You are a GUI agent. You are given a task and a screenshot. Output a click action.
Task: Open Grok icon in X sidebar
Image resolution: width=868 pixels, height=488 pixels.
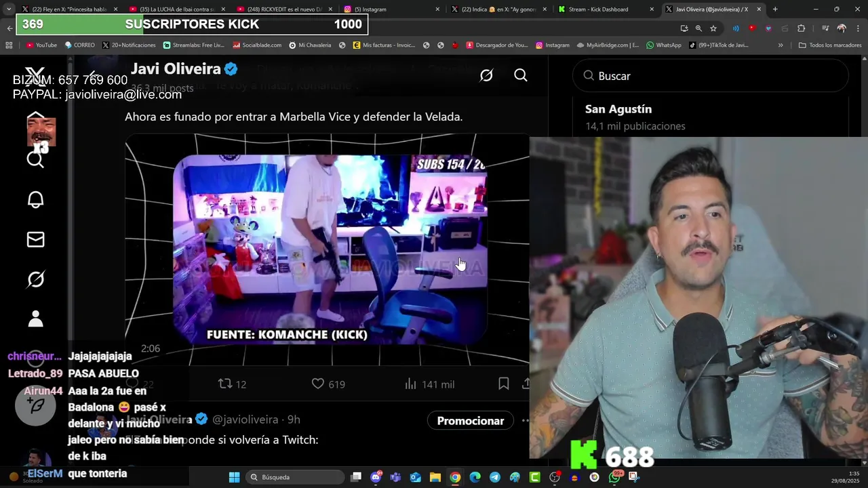(x=35, y=279)
